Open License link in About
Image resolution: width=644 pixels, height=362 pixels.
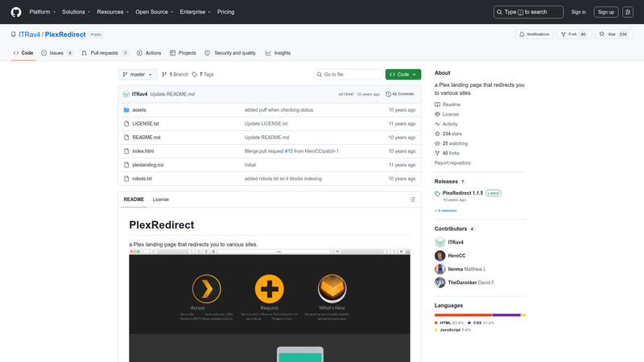coord(447,114)
